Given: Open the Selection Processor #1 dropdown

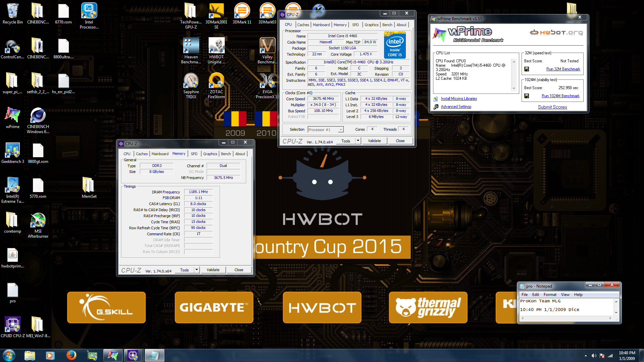Looking at the screenshot, I should tap(325, 130).
